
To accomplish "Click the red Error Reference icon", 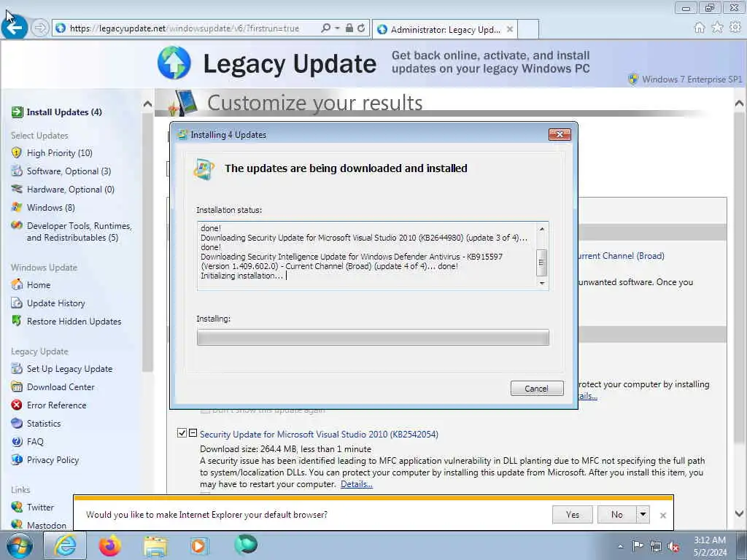I will point(17,405).
